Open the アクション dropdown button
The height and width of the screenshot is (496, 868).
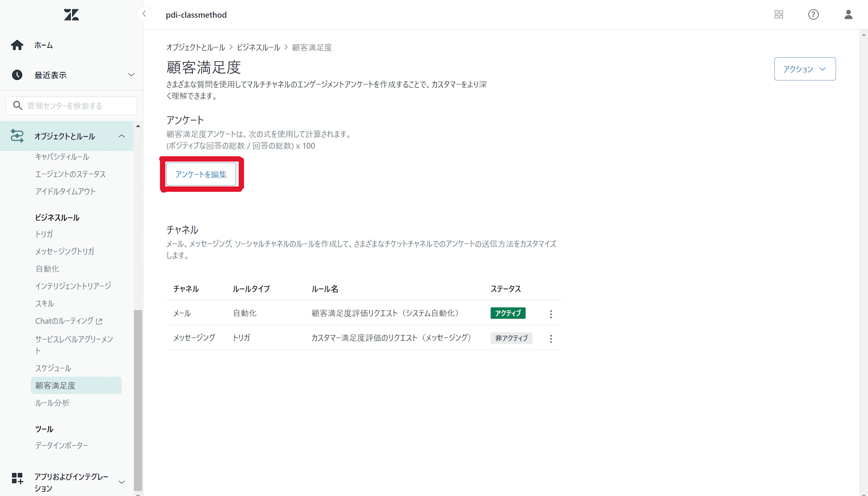(805, 69)
